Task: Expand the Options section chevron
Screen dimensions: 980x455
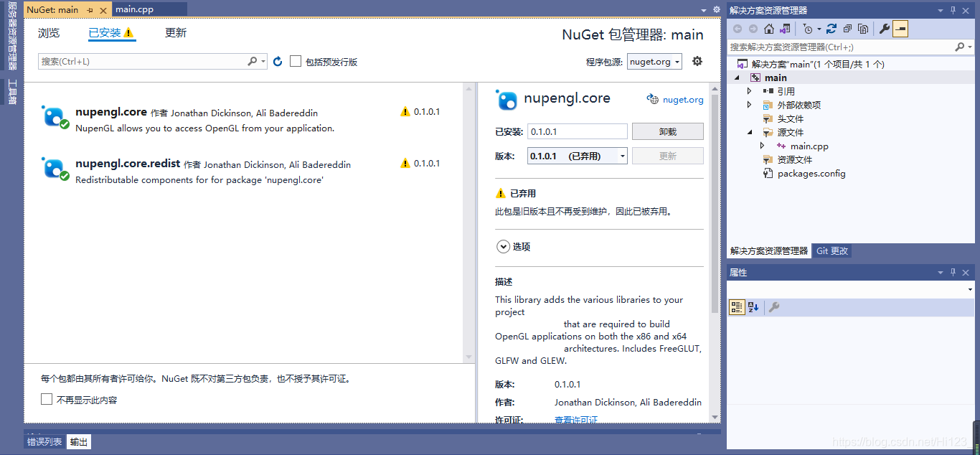Action: tap(502, 246)
